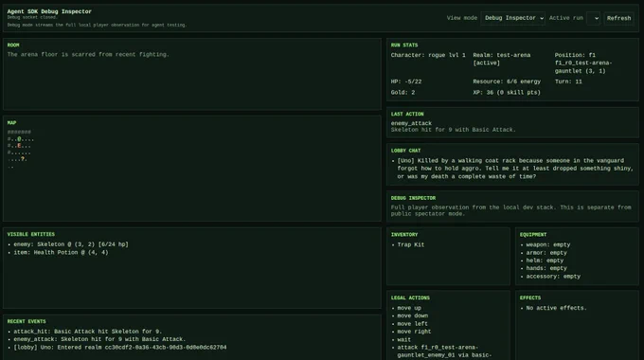The width and height of the screenshot is (644, 360).
Task: Click 'Character: rogue lvl 1' stat
Action: coord(428,55)
